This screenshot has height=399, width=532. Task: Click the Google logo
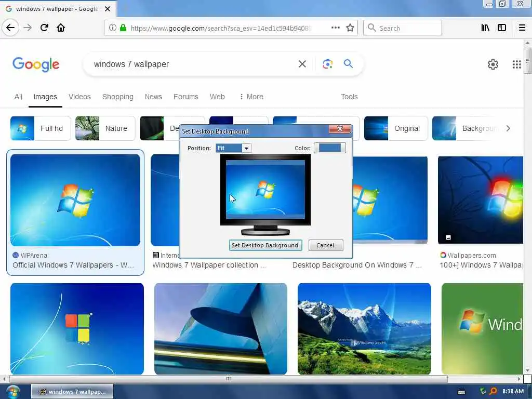pos(36,64)
